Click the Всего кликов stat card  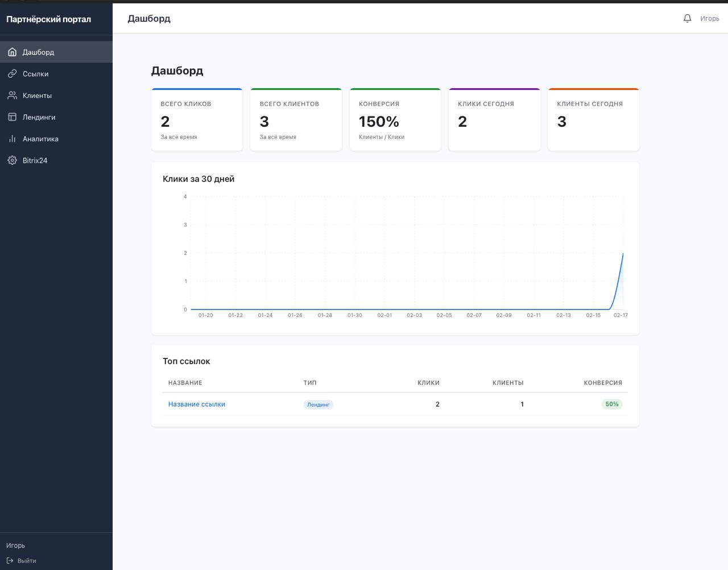197,120
